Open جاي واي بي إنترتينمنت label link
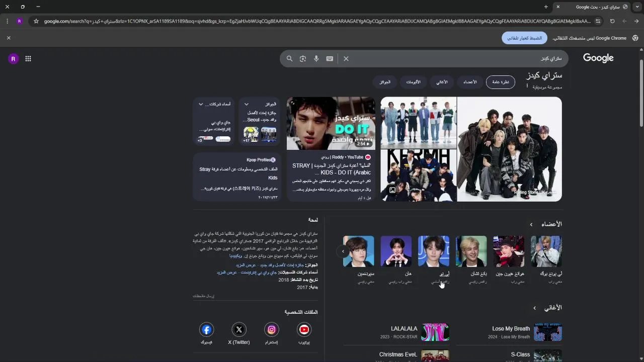The width and height of the screenshot is (644, 362). click(259, 273)
